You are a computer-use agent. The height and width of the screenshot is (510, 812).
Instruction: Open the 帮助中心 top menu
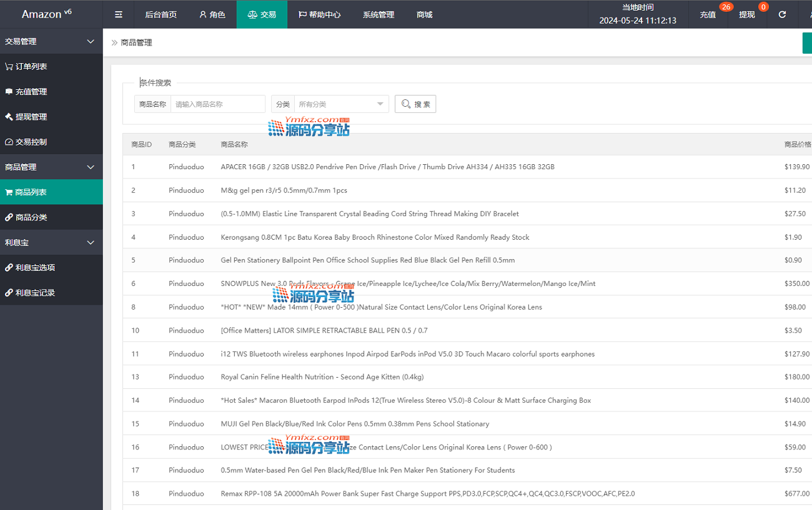319,14
